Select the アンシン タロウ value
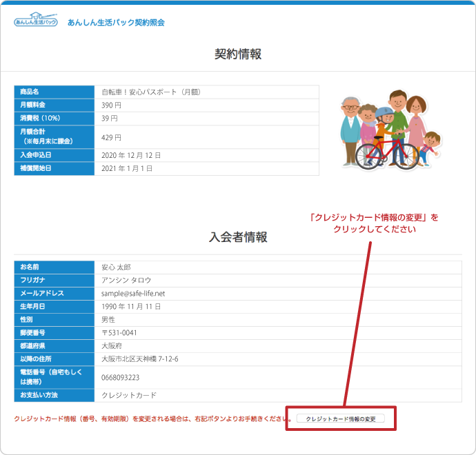Screen dimensions: 476x455 pos(126,281)
